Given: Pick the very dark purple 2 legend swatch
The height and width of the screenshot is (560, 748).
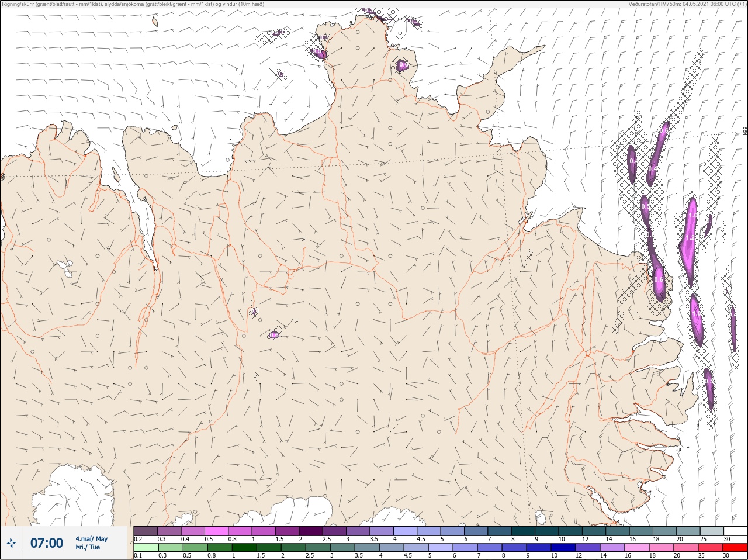Looking at the screenshot, I should coord(311,531).
